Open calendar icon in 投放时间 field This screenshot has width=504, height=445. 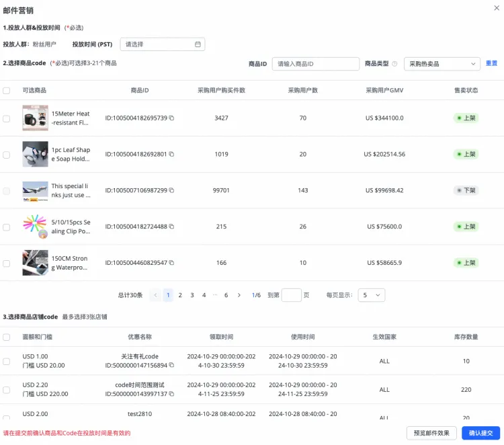click(198, 44)
